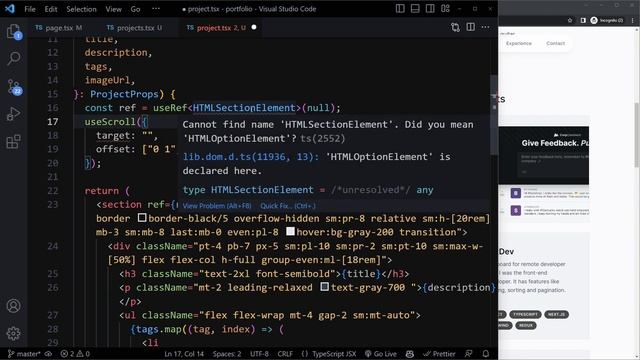Open the Go menu

tap(136, 9)
